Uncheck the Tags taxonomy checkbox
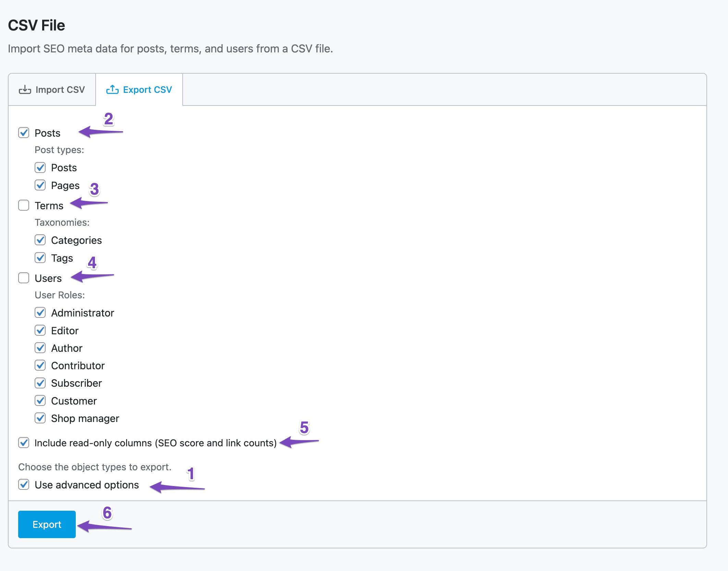Viewport: 728px width, 571px height. (40, 258)
